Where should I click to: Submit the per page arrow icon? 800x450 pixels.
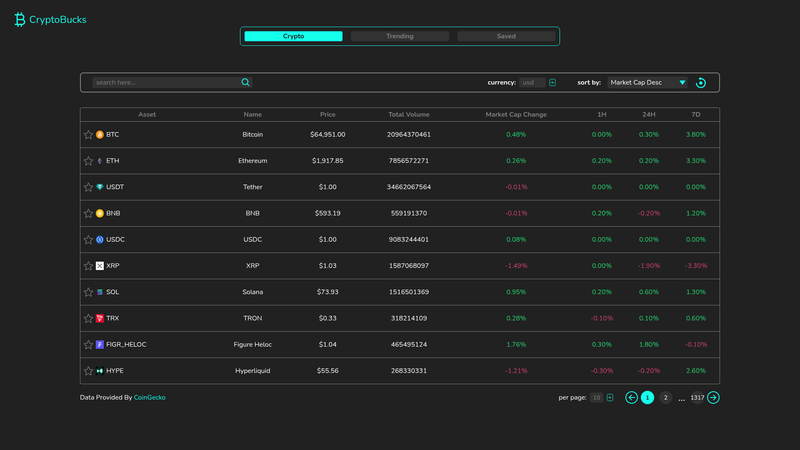click(x=610, y=397)
